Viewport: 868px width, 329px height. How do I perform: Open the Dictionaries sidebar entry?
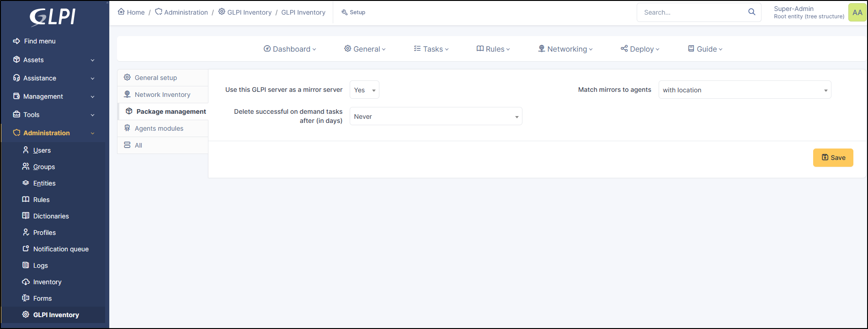51,216
